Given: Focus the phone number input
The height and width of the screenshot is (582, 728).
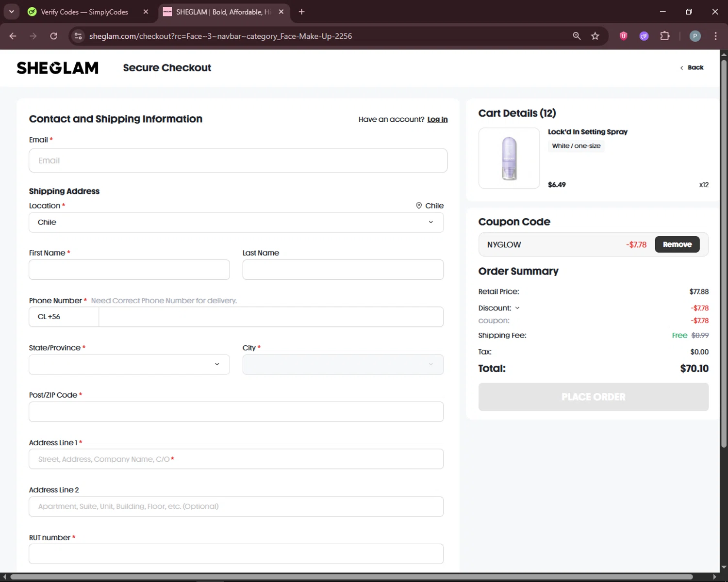Looking at the screenshot, I should click(271, 317).
